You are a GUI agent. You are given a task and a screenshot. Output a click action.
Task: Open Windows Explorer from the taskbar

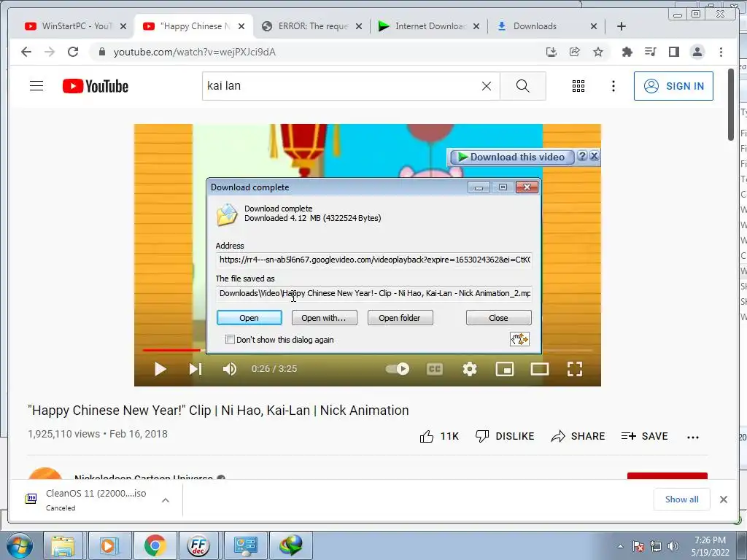tap(63, 545)
